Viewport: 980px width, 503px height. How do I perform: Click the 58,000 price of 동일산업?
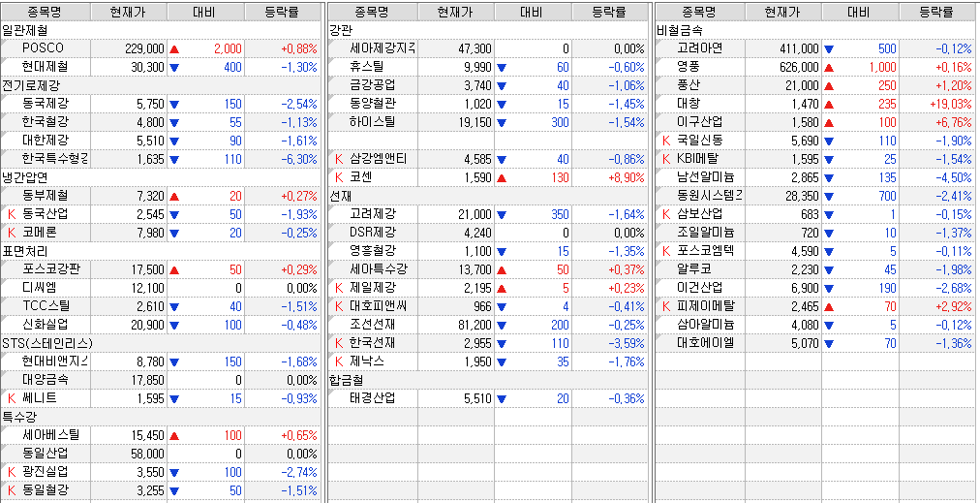click(147, 454)
